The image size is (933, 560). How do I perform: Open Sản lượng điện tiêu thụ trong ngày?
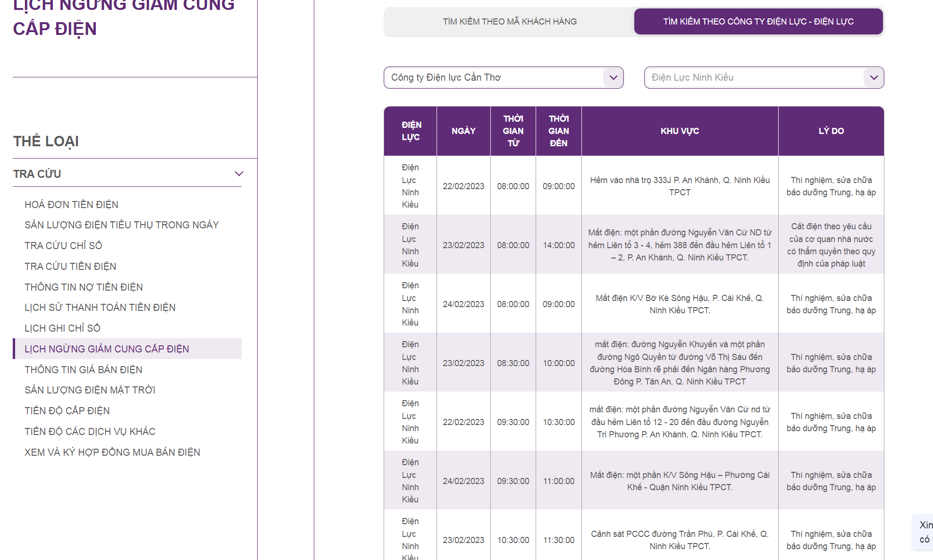click(x=122, y=225)
